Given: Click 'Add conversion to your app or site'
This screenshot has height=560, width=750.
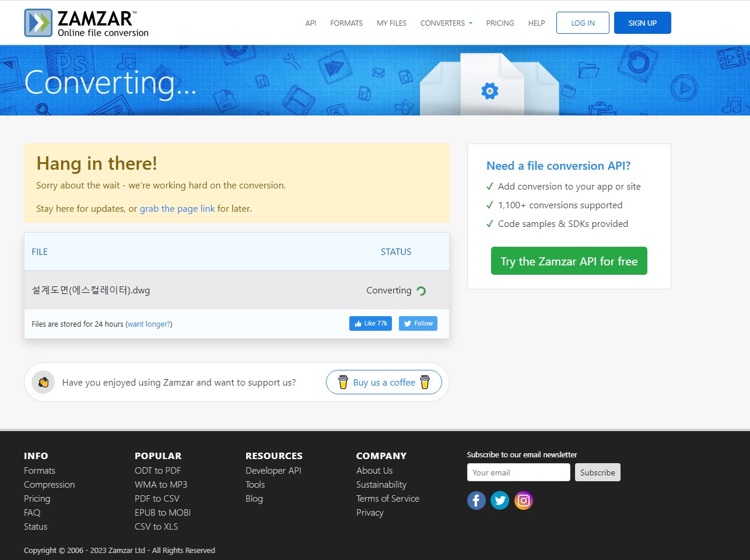Looking at the screenshot, I should [569, 187].
